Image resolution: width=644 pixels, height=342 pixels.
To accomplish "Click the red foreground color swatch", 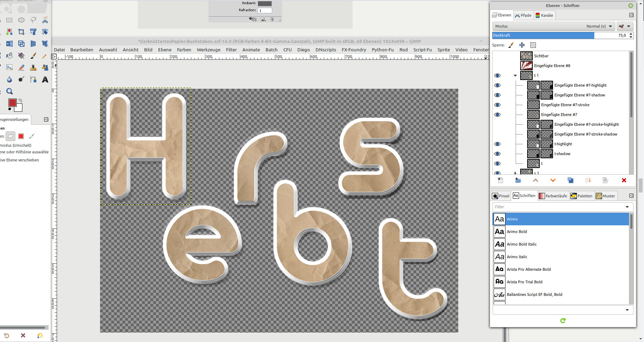I will coord(12,102).
